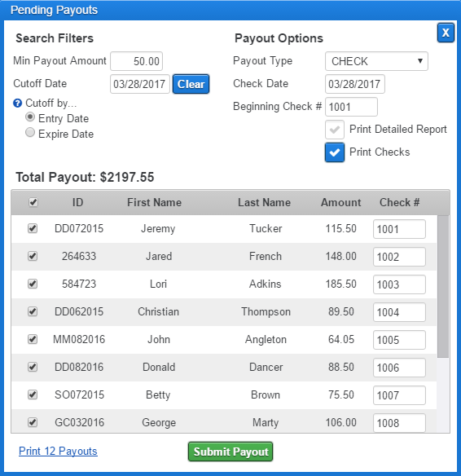Click the Cutoff by help question icon
The width and height of the screenshot is (461, 476).
point(18,104)
